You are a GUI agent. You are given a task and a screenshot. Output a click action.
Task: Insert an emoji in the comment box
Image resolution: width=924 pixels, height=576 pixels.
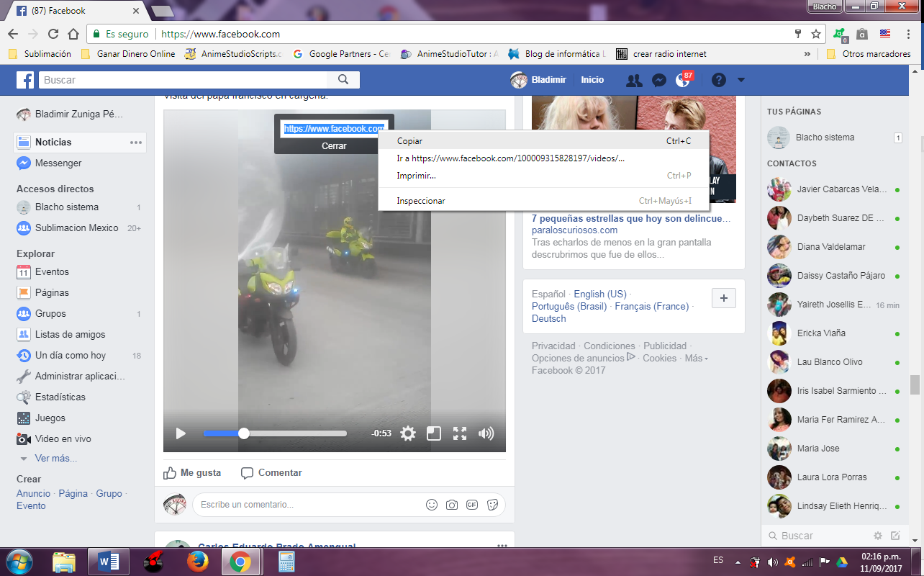pos(431,505)
